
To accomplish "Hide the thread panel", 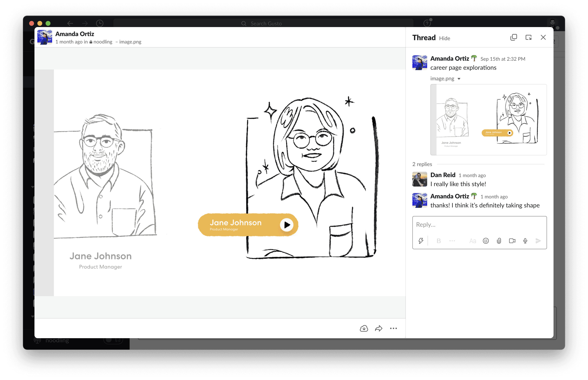I will [445, 38].
